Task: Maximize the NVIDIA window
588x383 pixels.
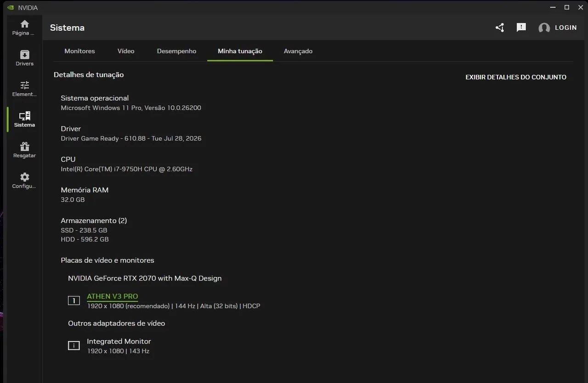Action: pos(567,7)
